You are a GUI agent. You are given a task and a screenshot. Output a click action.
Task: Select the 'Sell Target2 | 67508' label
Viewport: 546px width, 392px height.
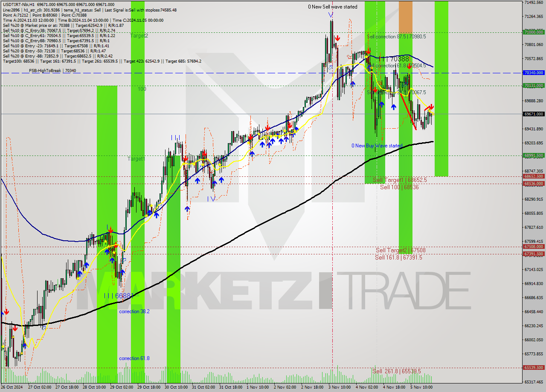(401, 251)
